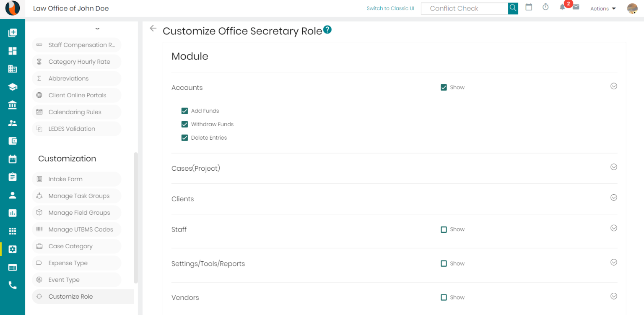Uncheck the Withdraw Funds checkbox
This screenshot has width=644, height=315.
pos(184,124)
